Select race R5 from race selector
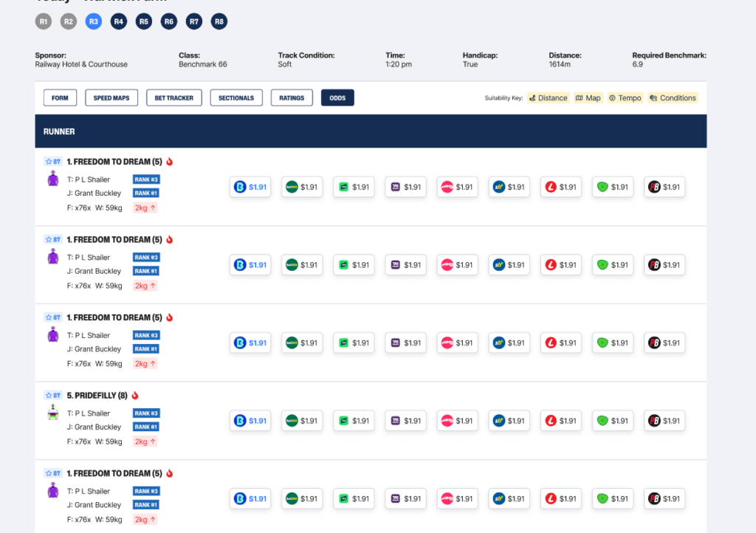 point(144,22)
